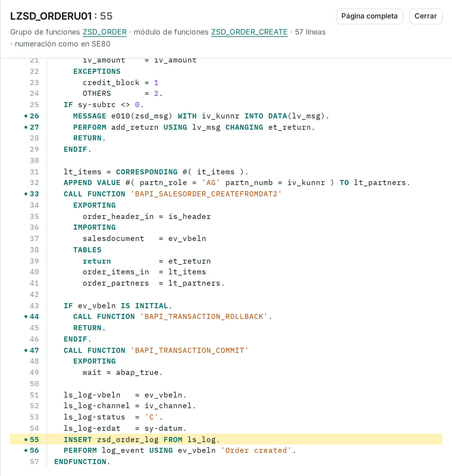Follow the ZSD_ORDER_CREATE function module link
The width and height of the screenshot is (452, 476).
pyautogui.click(x=249, y=32)
